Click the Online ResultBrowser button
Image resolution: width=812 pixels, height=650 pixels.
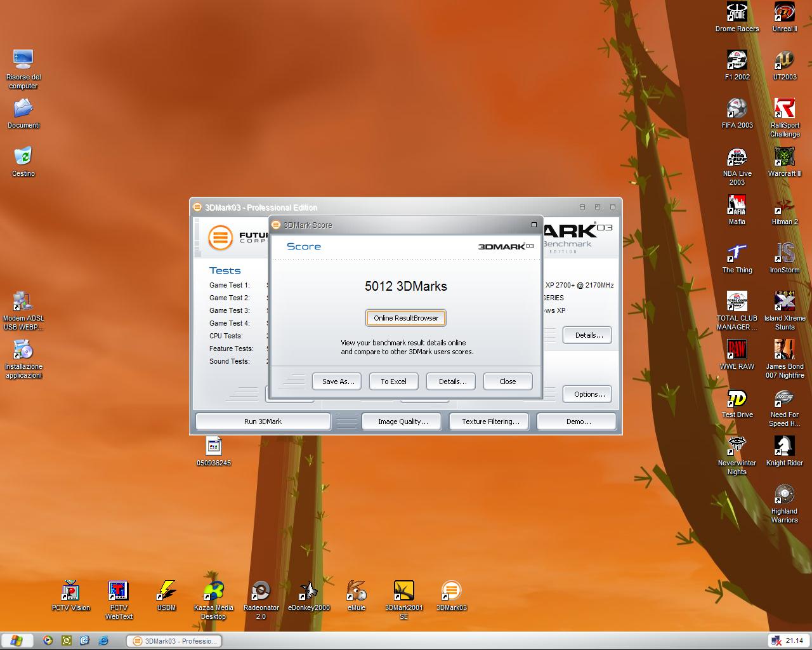(406, 318)
